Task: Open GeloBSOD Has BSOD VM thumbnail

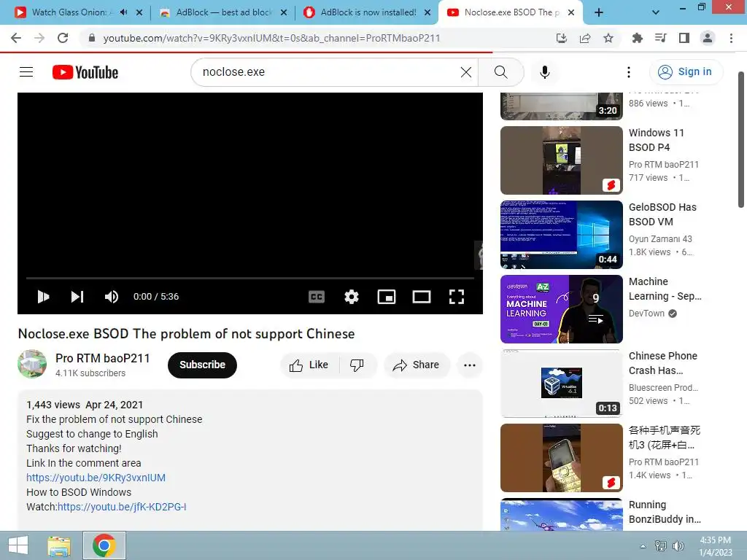Action: click(561, 235)
